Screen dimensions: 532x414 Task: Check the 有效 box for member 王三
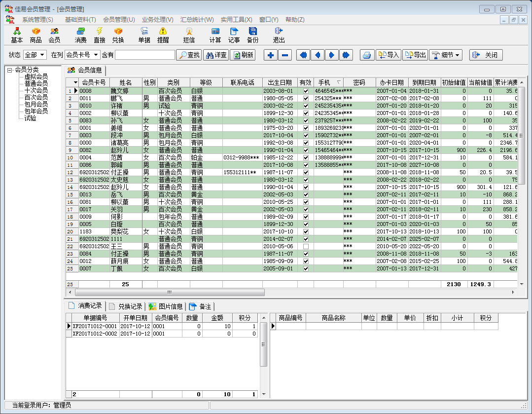coord(306,246)
